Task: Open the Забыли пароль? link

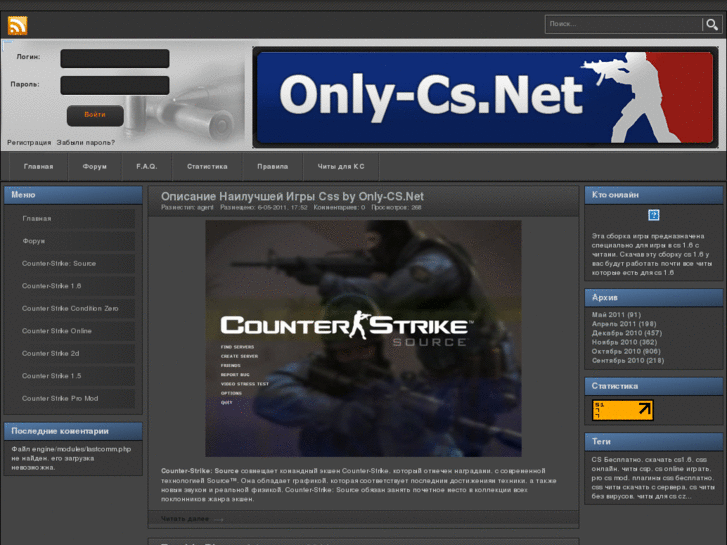Action: coord(86,142)
